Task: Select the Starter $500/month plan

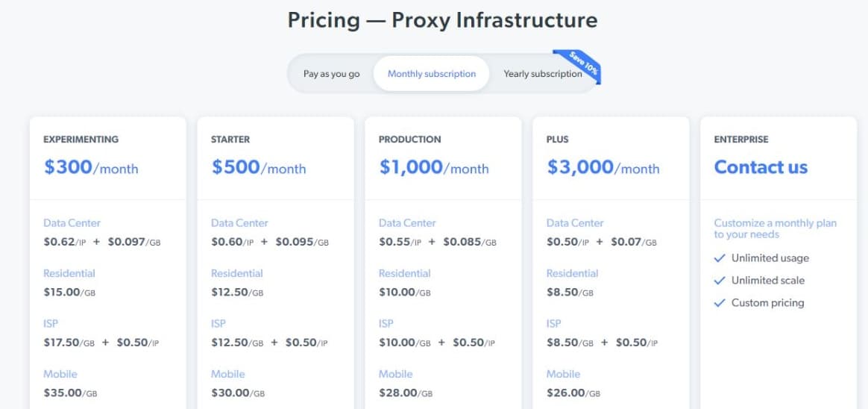Action: coord(259,167)
